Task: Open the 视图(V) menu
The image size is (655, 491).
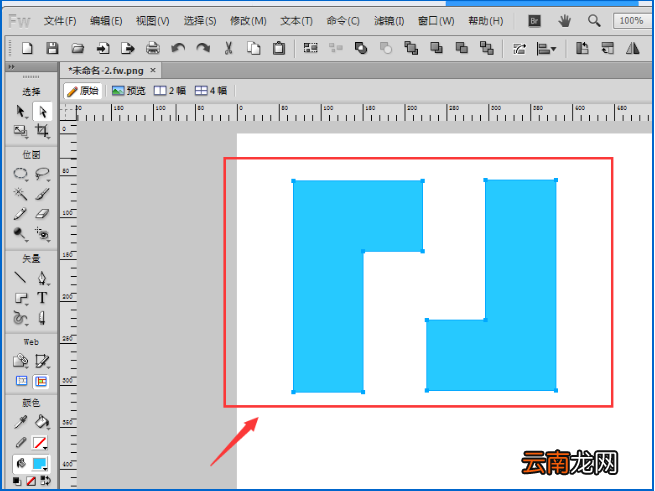Action: 152,20
